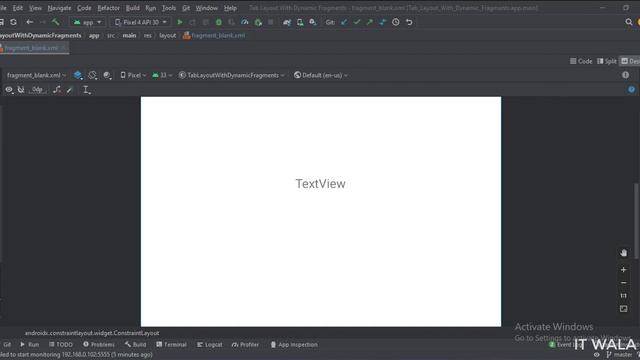Open the Terminal tool window
This screenshot has height=360, width=640.
tap(171, 344)
